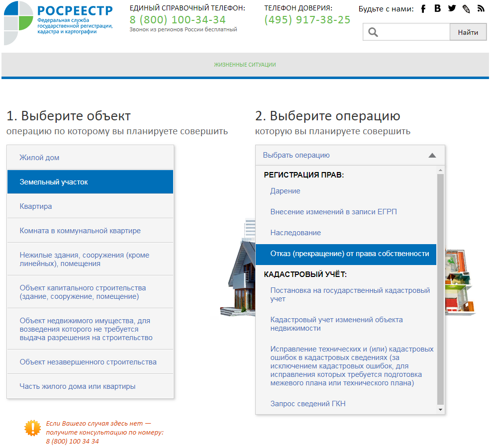Choose Отказ (прекращение) от права собственности

[346, 254]
